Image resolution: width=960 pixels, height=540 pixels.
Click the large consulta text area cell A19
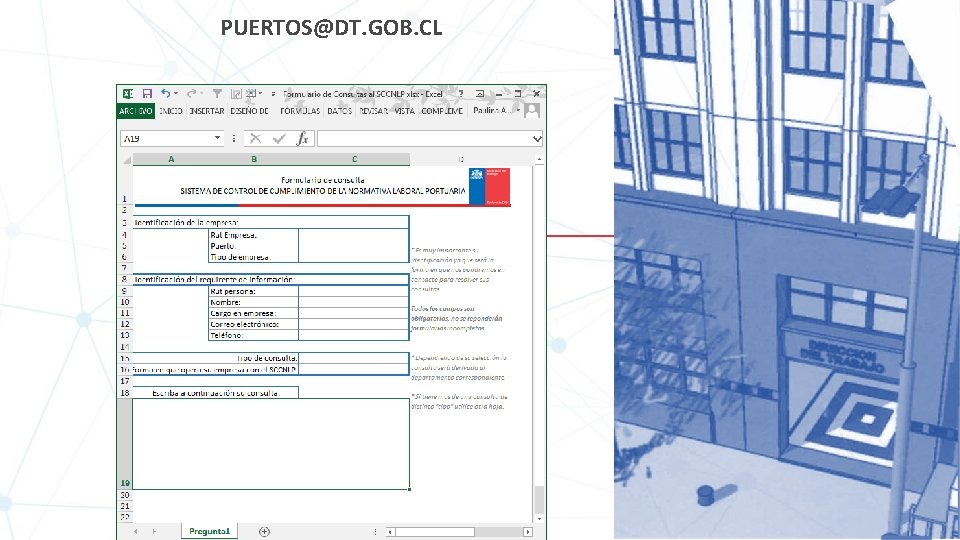[271, 444]
